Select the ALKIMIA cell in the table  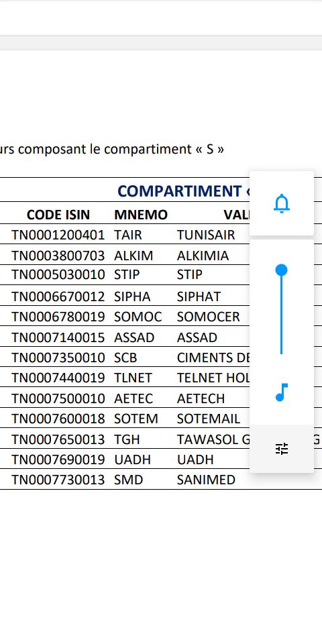203,256
